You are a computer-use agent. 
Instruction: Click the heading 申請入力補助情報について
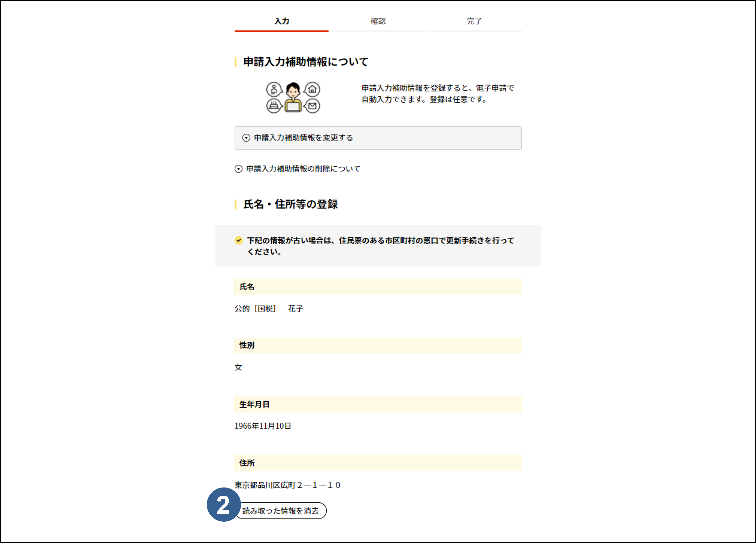[306, 62]
